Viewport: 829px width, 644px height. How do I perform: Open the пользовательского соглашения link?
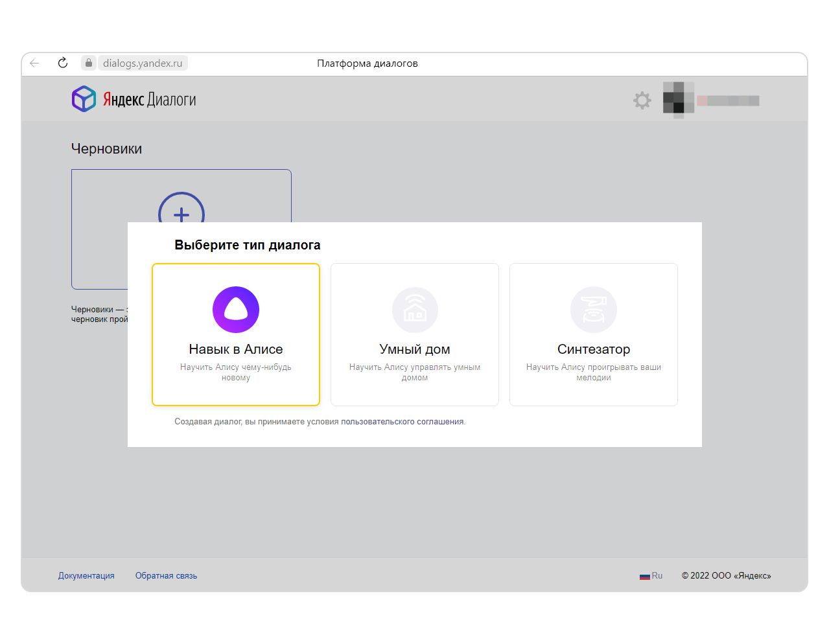tap(403, 422)
